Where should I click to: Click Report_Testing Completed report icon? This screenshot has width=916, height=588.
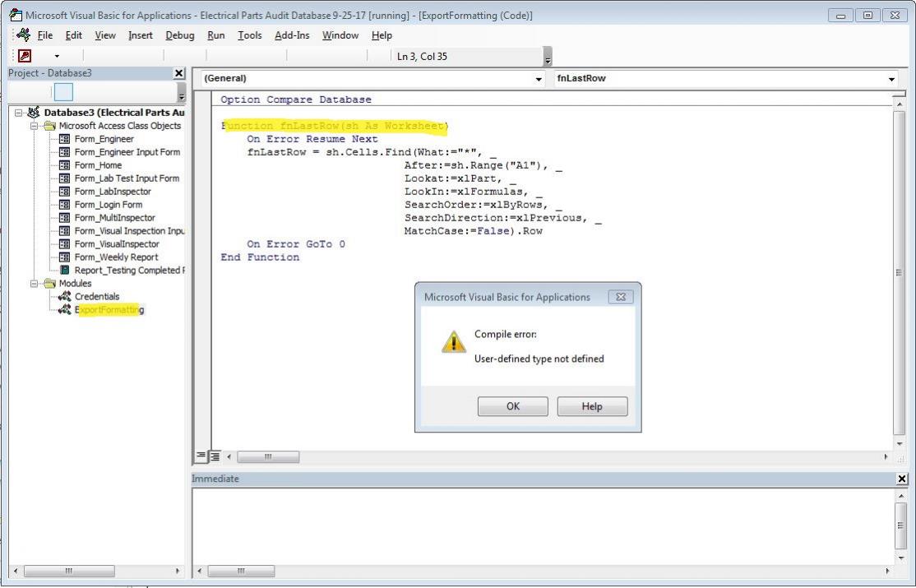click(x=65, y=270)
